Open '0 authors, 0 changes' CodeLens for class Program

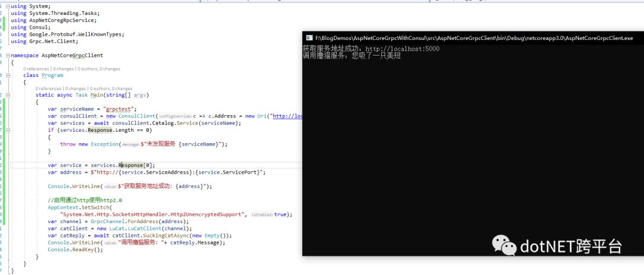98,69
